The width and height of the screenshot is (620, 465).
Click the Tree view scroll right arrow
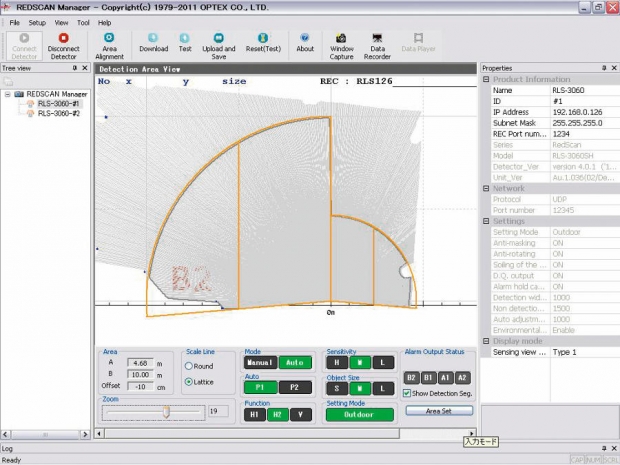coord(85,435)
